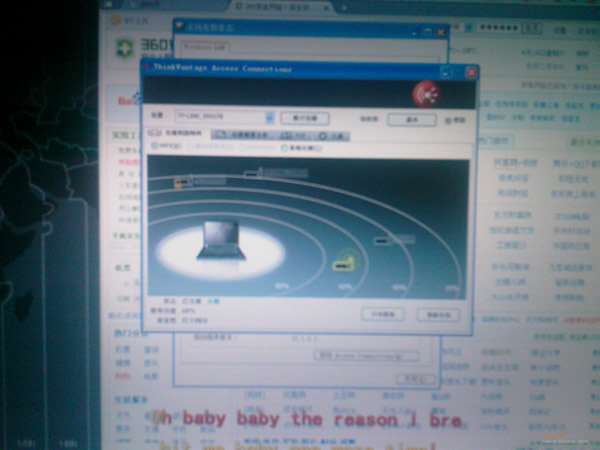Click the red wireless signal status icon
Image resolution: width=600 pixels, height=450 pixels.
click(427, 94)
